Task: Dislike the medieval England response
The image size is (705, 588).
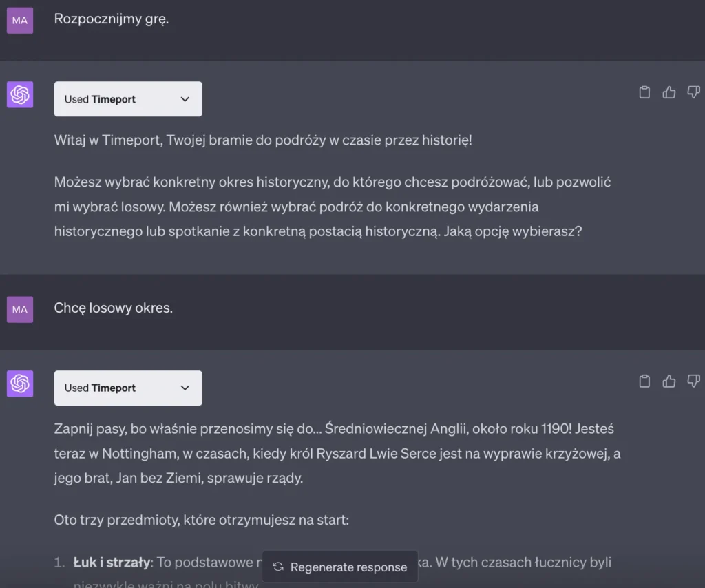Action: click(x=693, y=381)
